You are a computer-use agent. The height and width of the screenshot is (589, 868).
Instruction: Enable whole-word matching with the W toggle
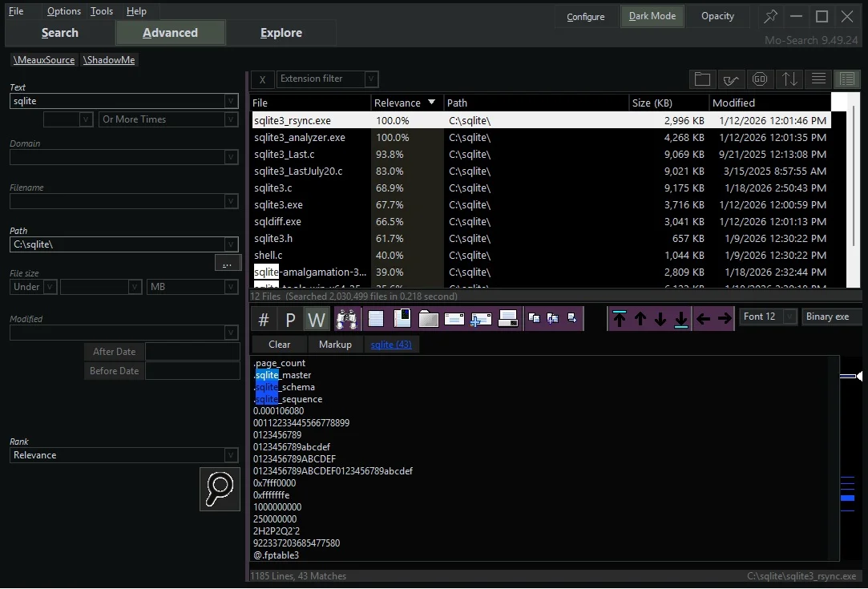317,317
